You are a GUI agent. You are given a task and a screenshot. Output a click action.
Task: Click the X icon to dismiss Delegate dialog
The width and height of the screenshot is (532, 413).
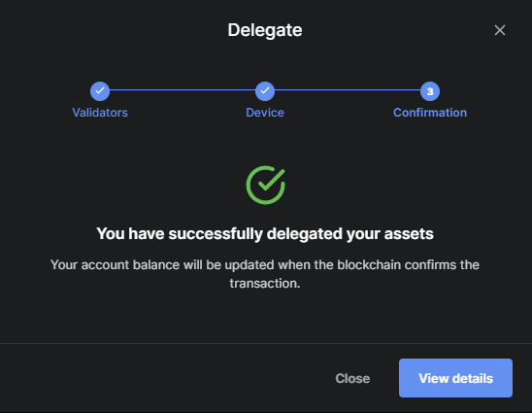pos(500,30)
